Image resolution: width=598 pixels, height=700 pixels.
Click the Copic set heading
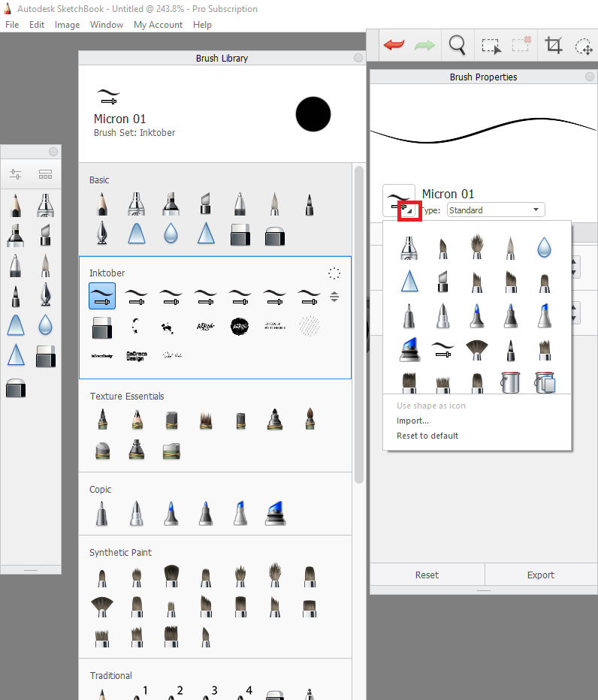tap(101, 489)
